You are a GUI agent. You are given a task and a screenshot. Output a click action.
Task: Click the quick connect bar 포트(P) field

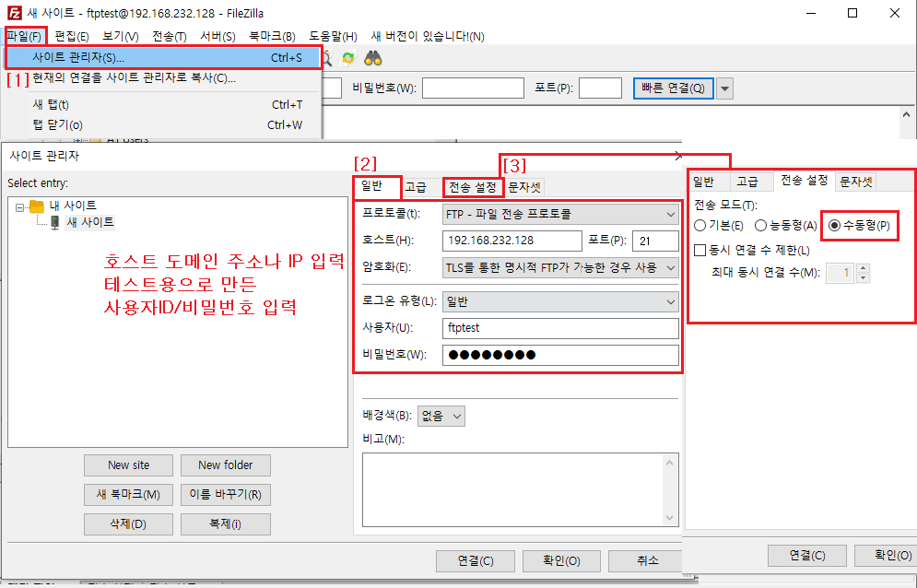(600, 88)
